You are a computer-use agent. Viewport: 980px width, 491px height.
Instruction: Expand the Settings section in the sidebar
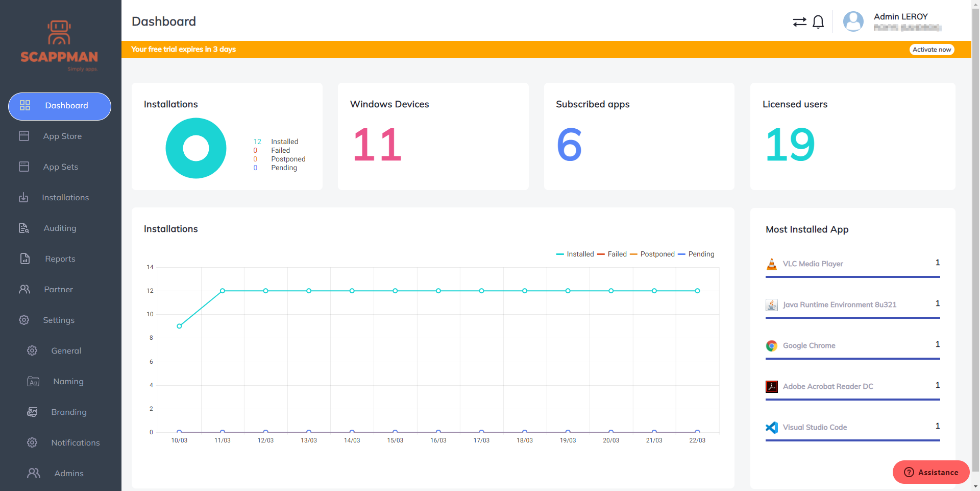[59, 320]
